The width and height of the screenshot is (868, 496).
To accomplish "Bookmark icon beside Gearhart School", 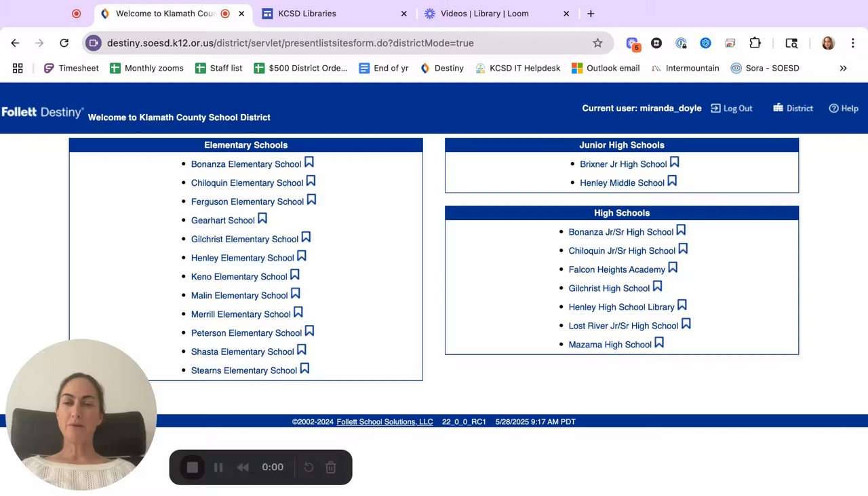I will pyautogui.click(x=262, y=218).
